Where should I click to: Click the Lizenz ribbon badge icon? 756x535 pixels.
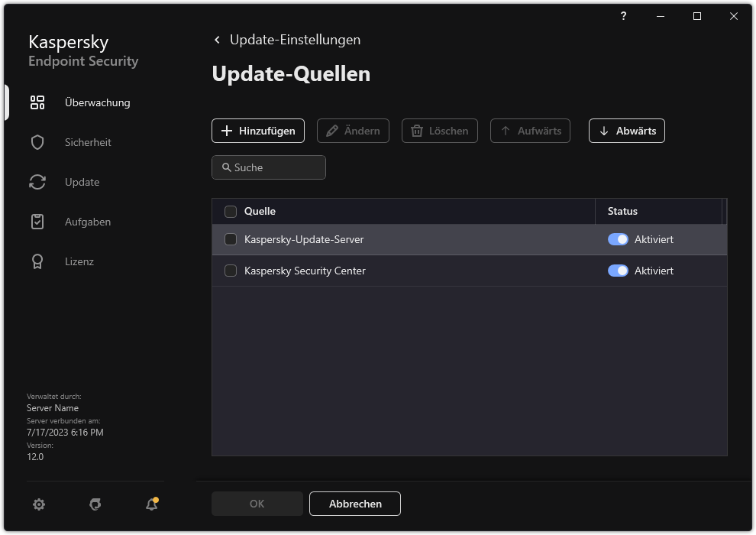pyautogui.click(x=37, y=261)
